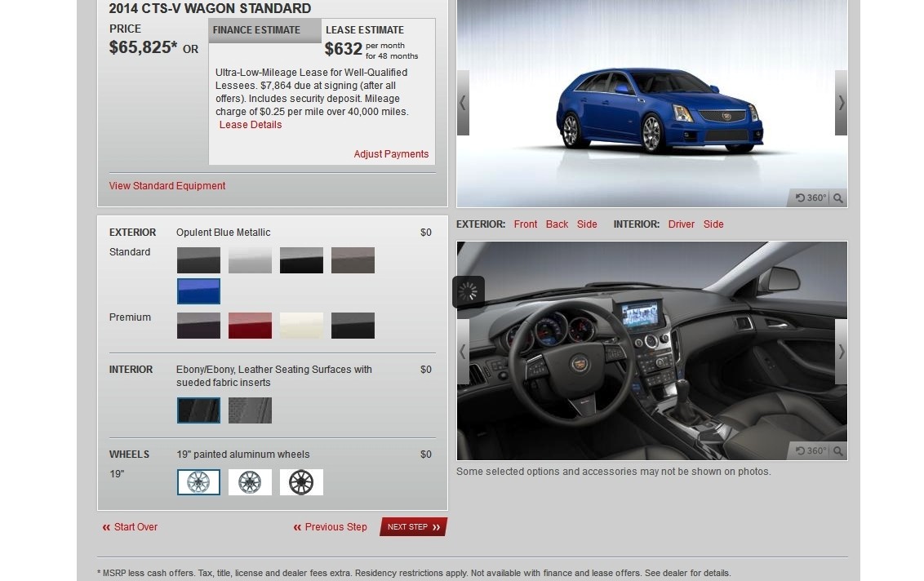This screenshot has height=581, width=924.
Task: Choose the silver Standard exterior color
Action: (250, 260)
